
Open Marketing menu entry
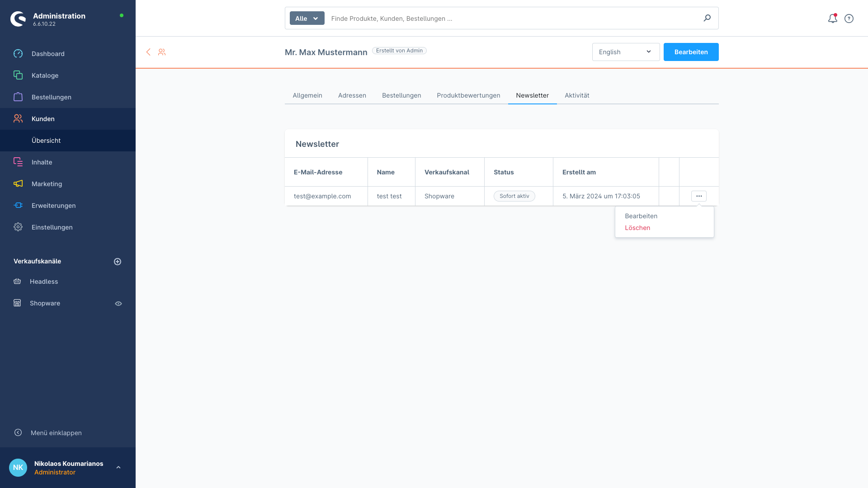pyautogui.click(x=68, y=184)
